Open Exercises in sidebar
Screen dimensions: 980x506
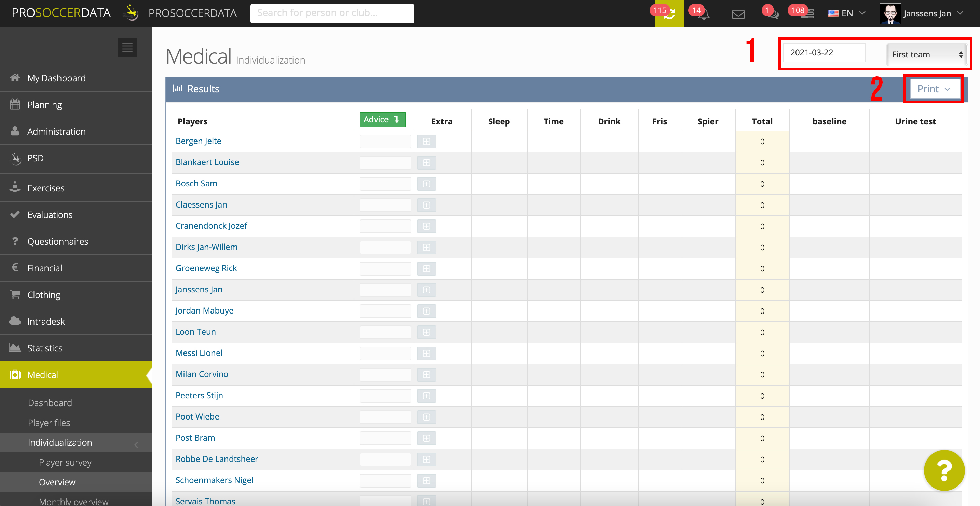click(76, 188)
